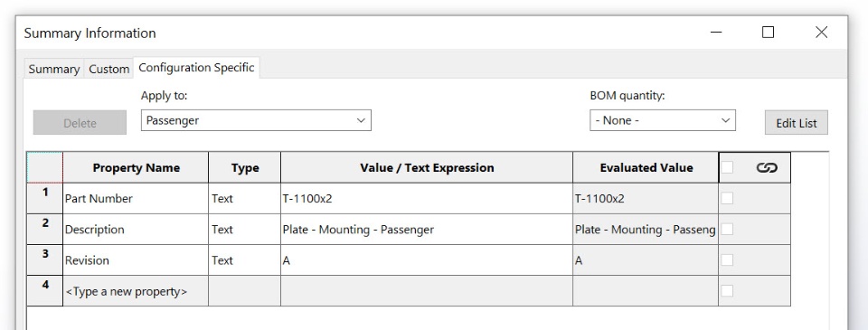Select the table's top-left corner cell
The height and width of the screenshot is (330, 868).
pos(45,167)
